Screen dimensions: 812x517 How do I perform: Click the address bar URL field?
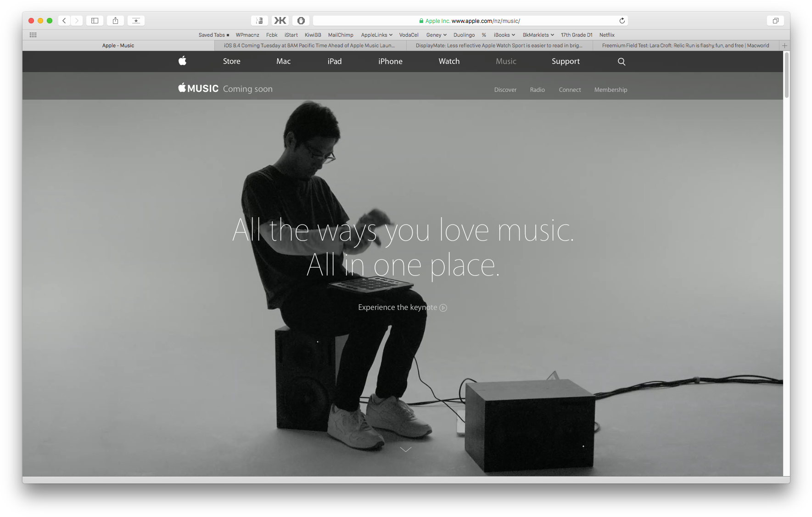pyautogui.click(x=470, y=21)
